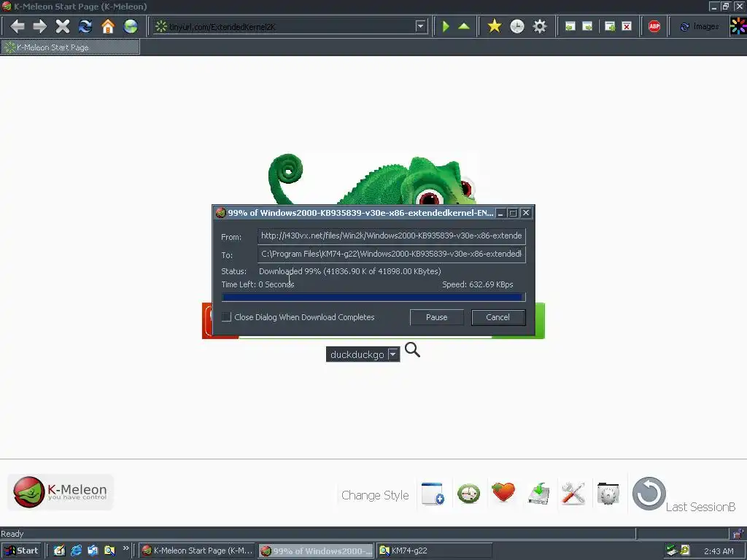The width and height of the screenshot is (747, 560).
Task: Open a new tab with the plus icon
Action: (x=610, y=27)
